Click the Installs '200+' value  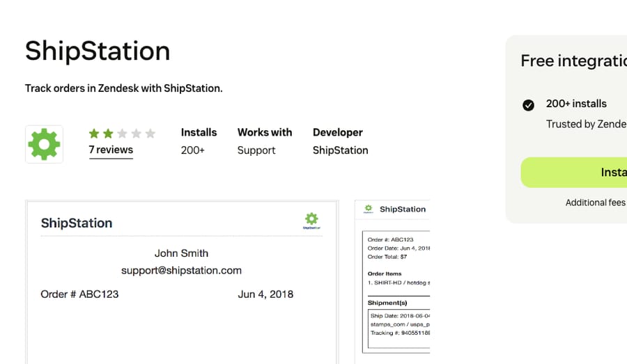tap(192, 150)
